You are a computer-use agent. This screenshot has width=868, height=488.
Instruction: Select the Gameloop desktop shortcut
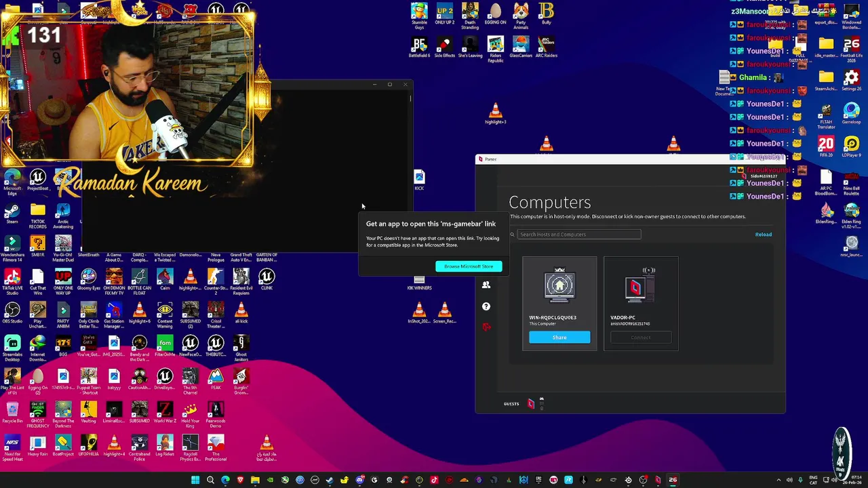point(851,113)
